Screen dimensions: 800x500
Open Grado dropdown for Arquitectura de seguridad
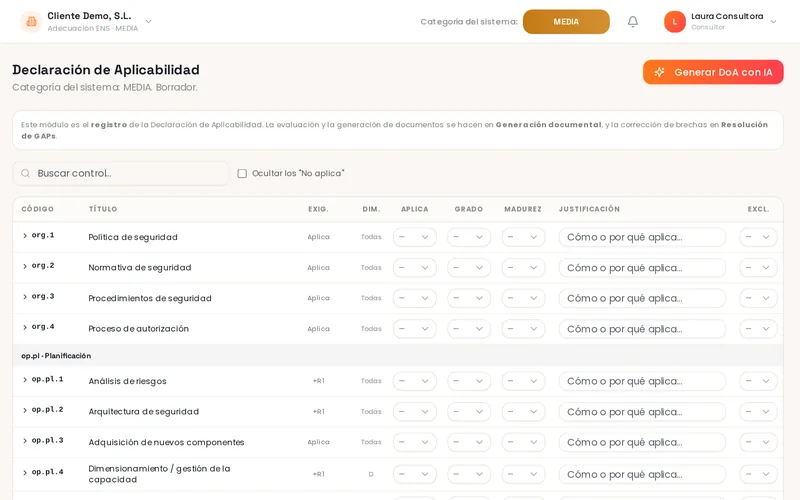click(x=469, y=412)
